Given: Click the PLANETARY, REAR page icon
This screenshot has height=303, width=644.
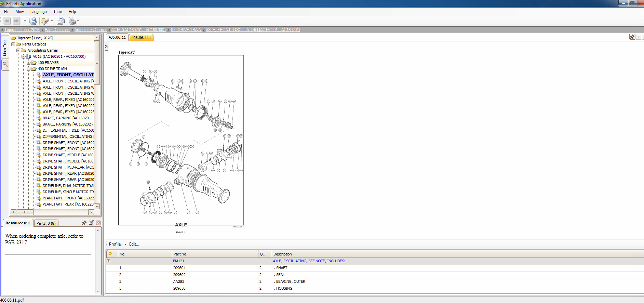Looking at the screenshot, I should tap(39, 204).
